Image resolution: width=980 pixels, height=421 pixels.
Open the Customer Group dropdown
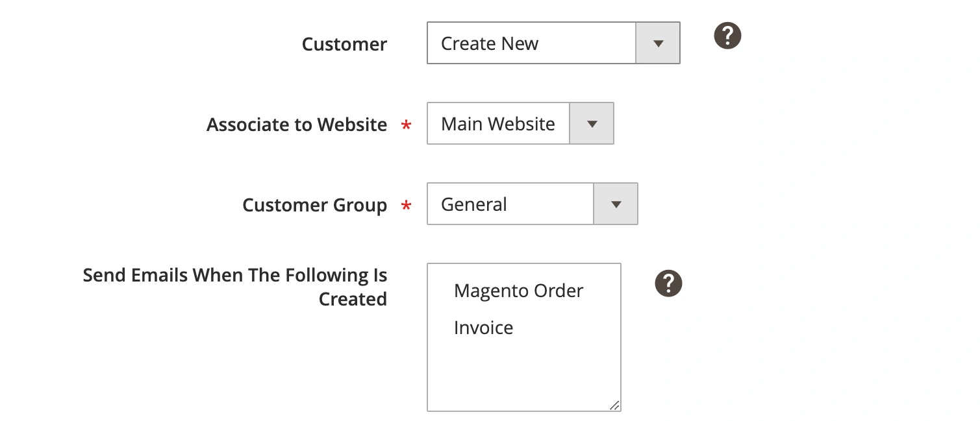[x=510, y=204]
